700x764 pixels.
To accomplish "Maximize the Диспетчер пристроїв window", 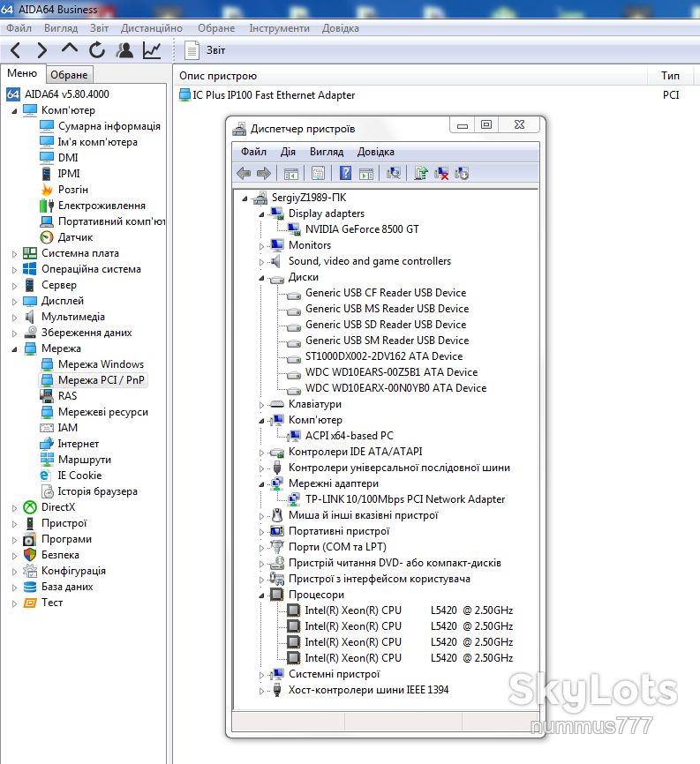I will 486,124.
